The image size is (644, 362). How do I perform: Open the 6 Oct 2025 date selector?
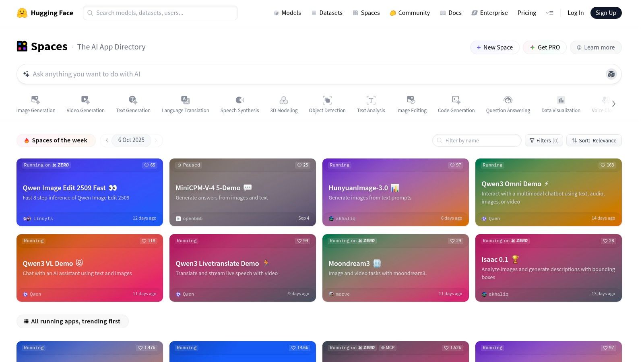[x=131, y=140]
